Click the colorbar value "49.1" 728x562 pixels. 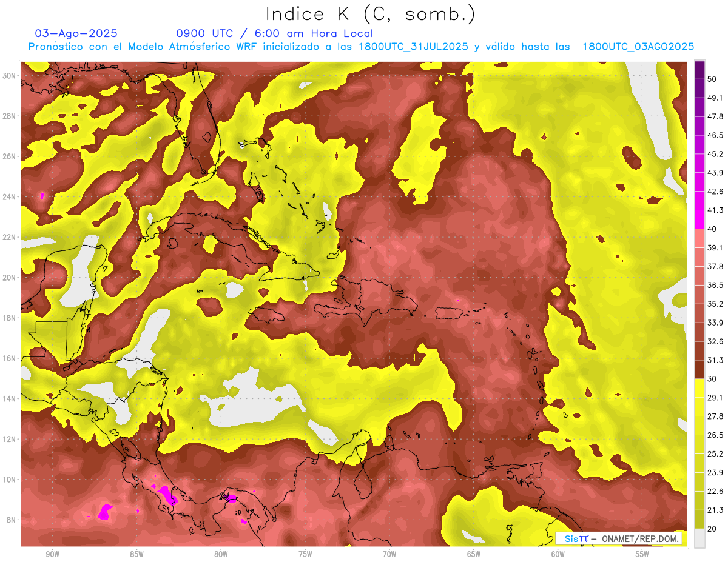point(715,98)
